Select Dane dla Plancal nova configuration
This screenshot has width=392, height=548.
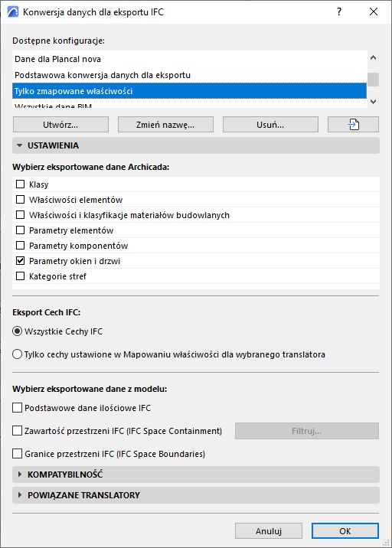pos(190,59)
